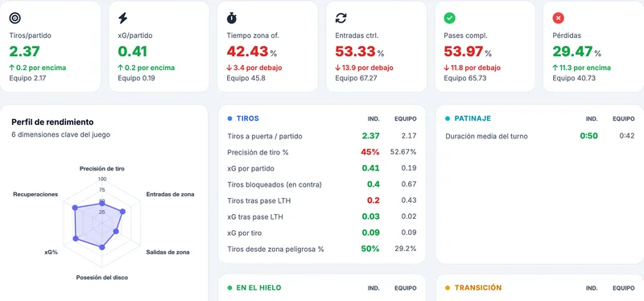Click 'Tiros tras pase LTH' row label
This screenshot has width=644, height=301.
click(259, 201)
